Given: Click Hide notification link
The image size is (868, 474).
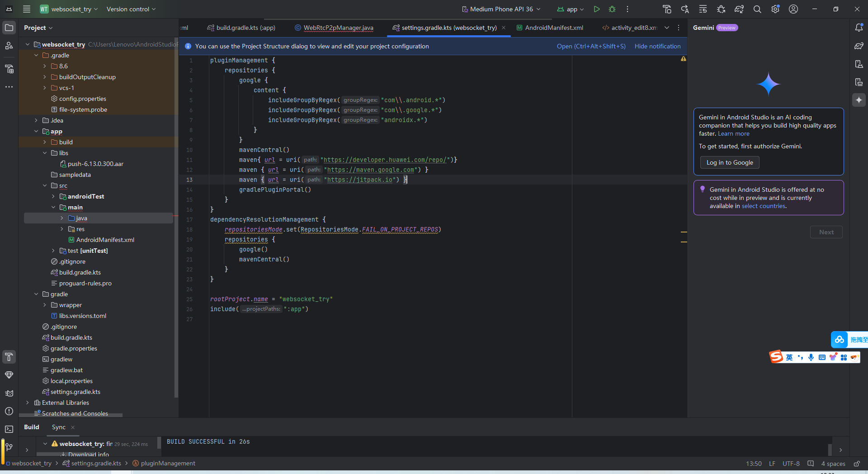Looking at the screenshot, I should (657, 46).
